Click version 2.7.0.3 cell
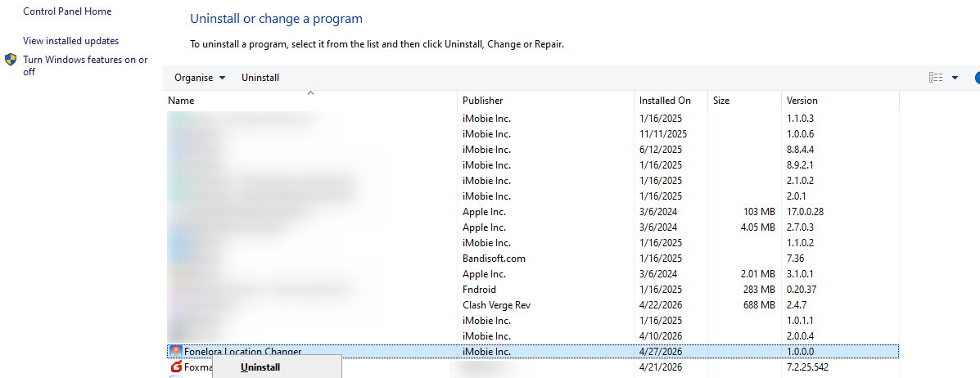 800,227
